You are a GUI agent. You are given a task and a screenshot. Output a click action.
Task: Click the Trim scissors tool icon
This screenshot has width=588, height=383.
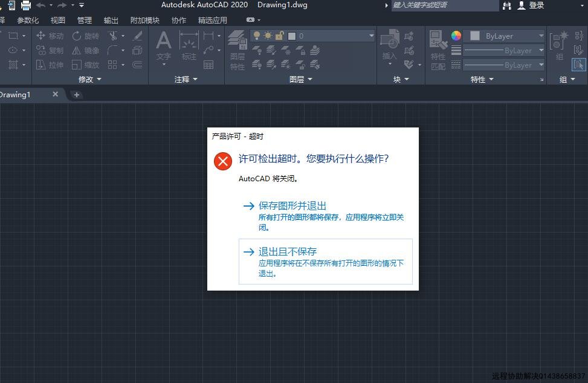tap(112, 36)
